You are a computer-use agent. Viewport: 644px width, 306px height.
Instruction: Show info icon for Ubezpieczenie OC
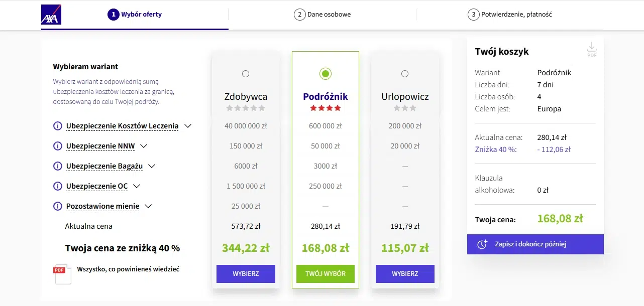tap(58, 186)
